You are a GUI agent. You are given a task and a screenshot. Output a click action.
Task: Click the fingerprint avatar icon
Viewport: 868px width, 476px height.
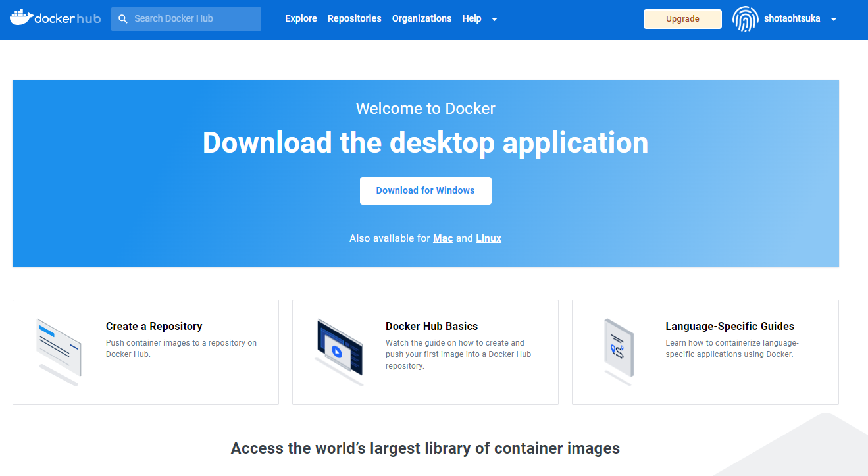745,19
